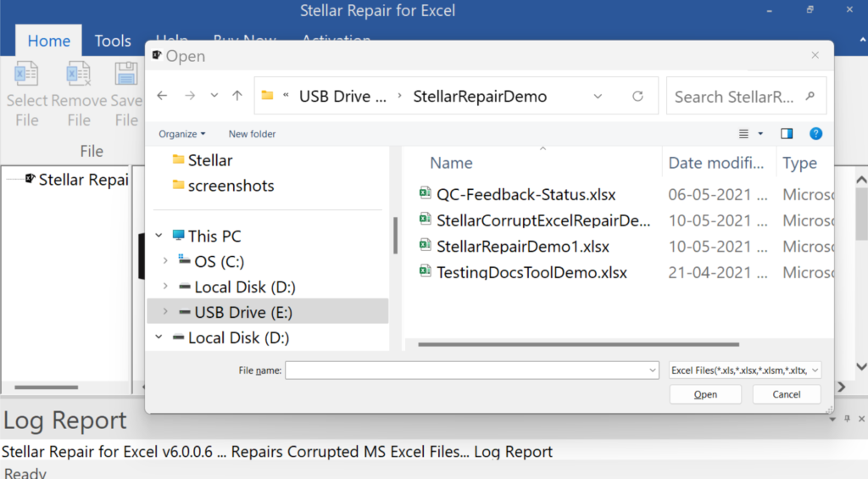Click the file list horizontal scrollbar
Screen dimensions: 868x479
coord(578,344)
